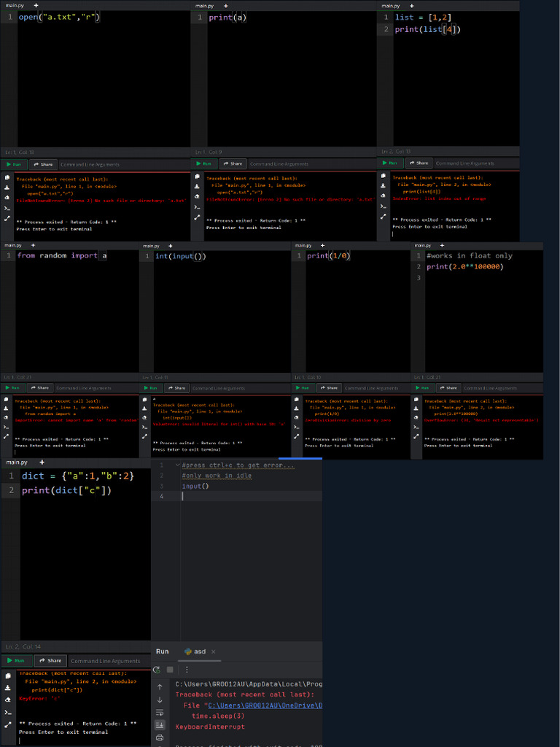
Task: Add a new tab in the print(a) editor
Action: [226, 6]
